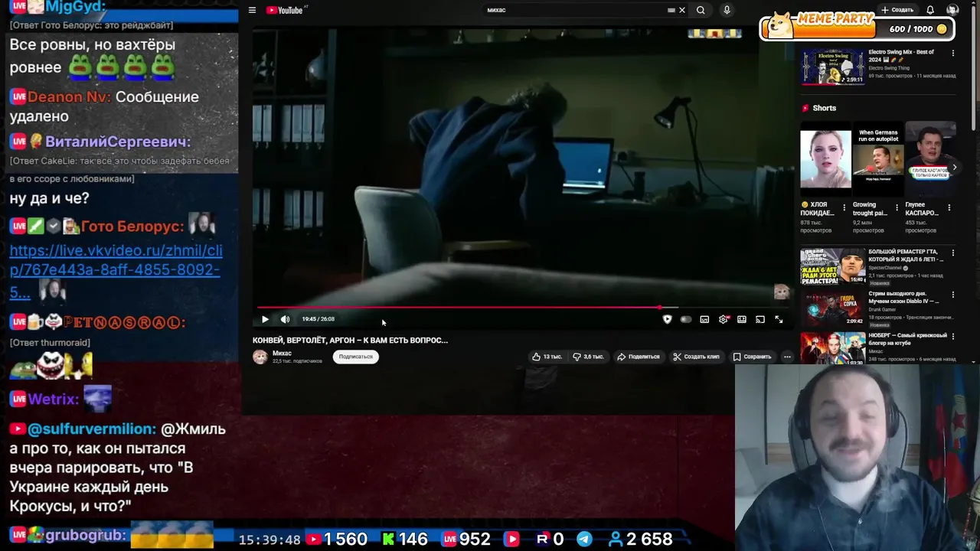The height and width of the screenshot is (551, 980).
Task: Save video with Сохранить button
Action: click(x=752, y=357)
